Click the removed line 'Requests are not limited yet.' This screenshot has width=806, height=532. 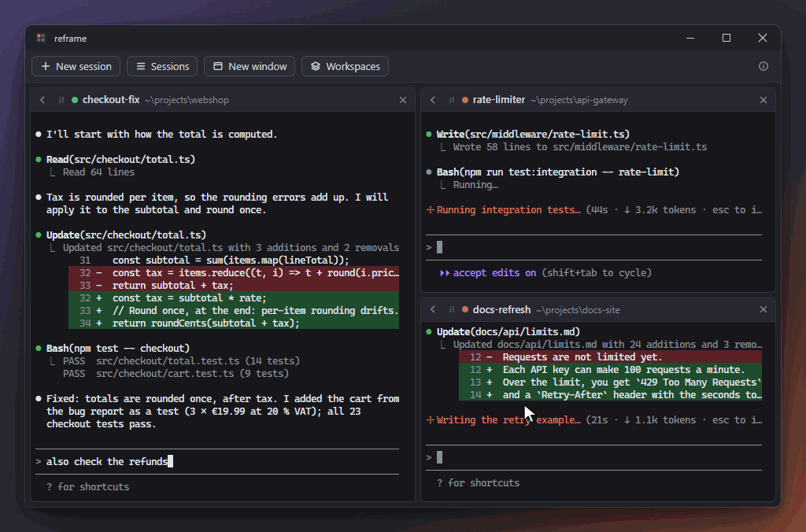pyautogui.click(x=611, y=357)
